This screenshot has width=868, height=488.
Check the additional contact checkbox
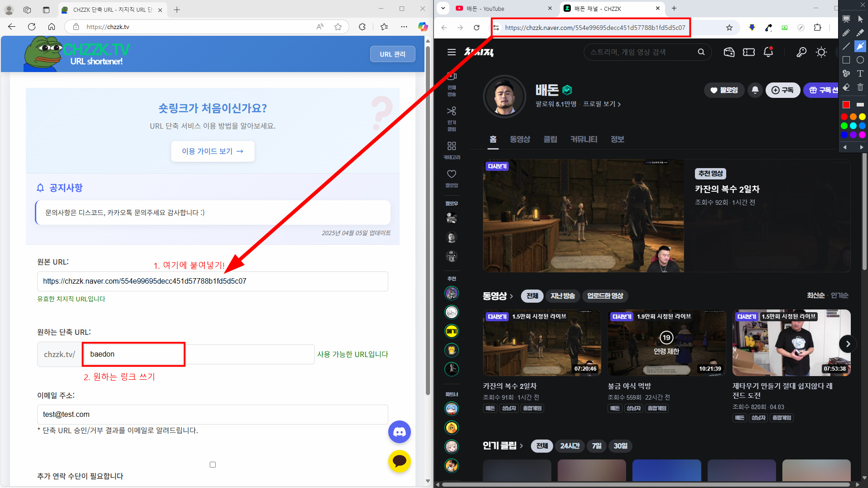pyautogui.click(x=212, y=464)
